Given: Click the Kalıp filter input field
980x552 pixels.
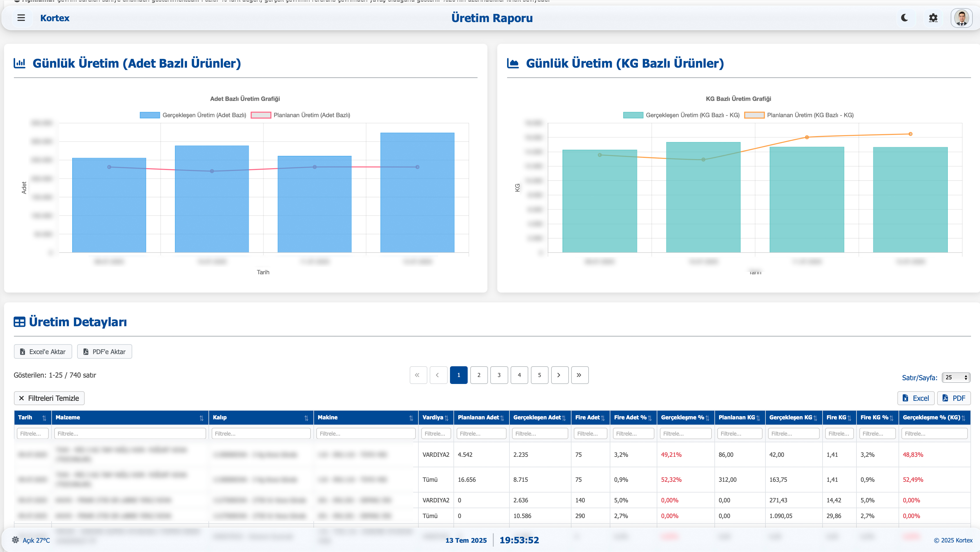Looking at the screenshot, I should tap(261, 434).
